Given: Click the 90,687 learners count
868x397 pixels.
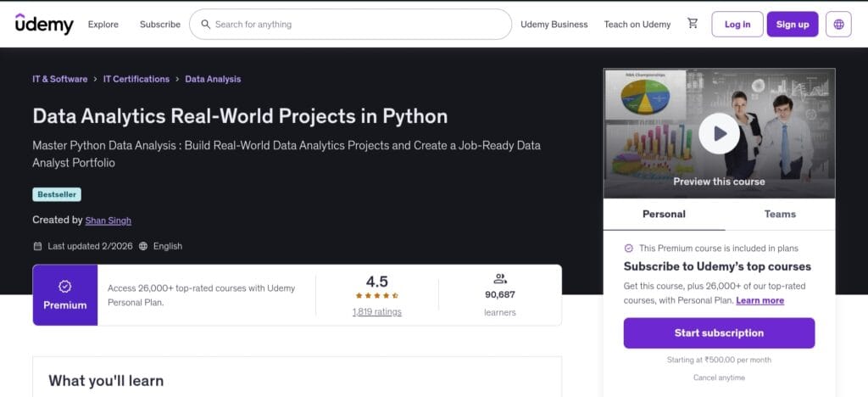Looking at the screenshot, I should pyautogui.click(x=500, y=295).
